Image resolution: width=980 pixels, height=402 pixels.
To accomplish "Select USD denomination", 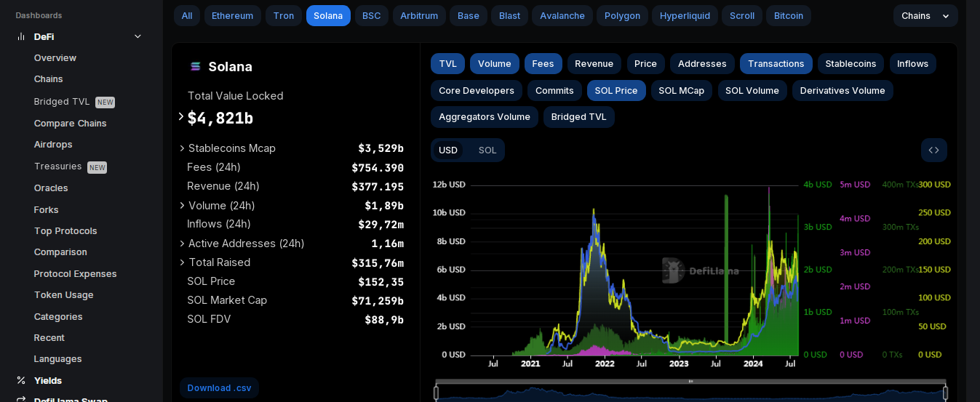I will point(448,150).
